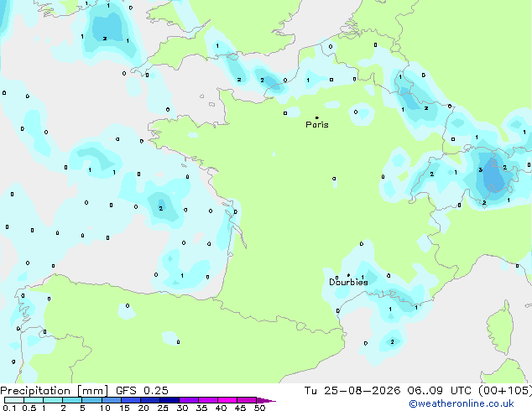Screen dimensions: 532x411
Task: Click the Dourbies location label
Action: tap(348, 282)
